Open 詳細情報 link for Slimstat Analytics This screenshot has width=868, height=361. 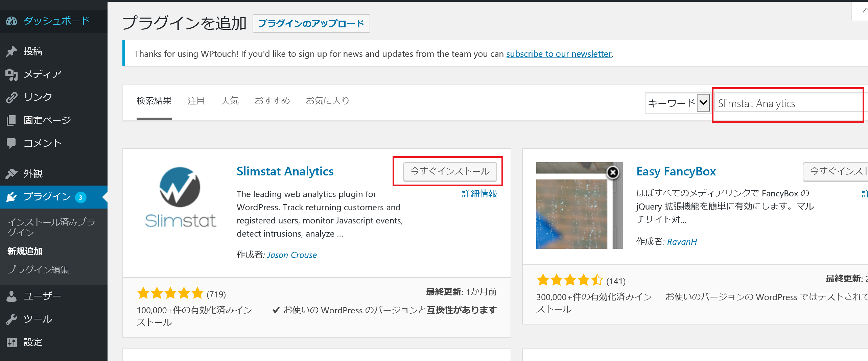pyautogui.click(x=479, y=194)
